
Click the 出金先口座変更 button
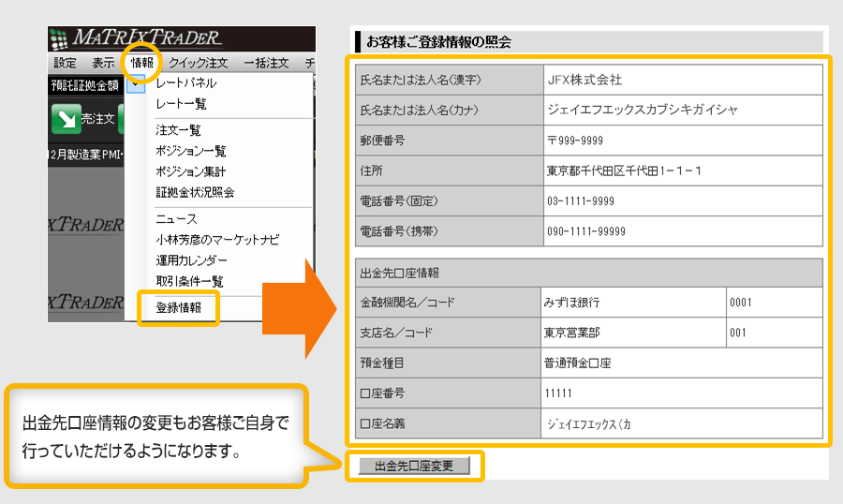pyautogui.click(x=414, y=466)
